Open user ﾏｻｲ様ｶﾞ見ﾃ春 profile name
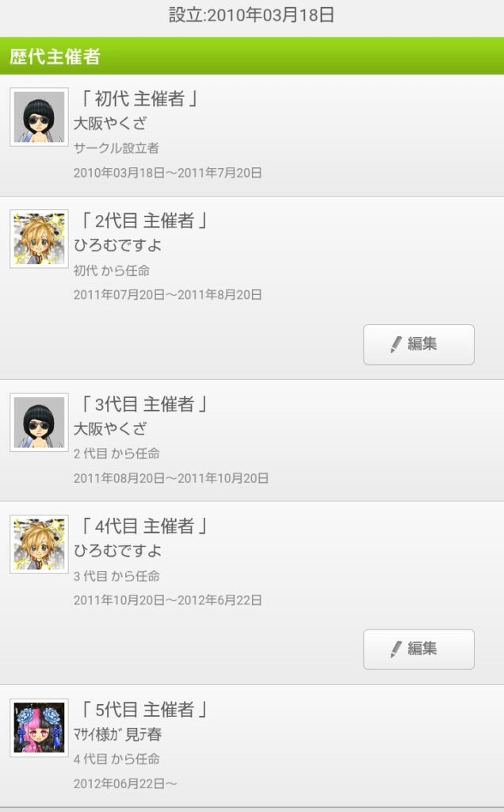 click(x=117, y=734)
